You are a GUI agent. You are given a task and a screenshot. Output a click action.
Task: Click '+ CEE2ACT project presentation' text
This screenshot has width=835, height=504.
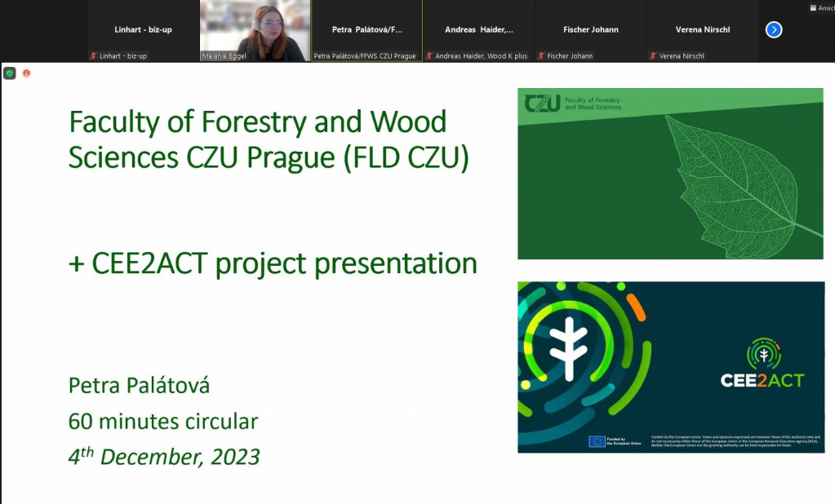[x=273, y=263]
